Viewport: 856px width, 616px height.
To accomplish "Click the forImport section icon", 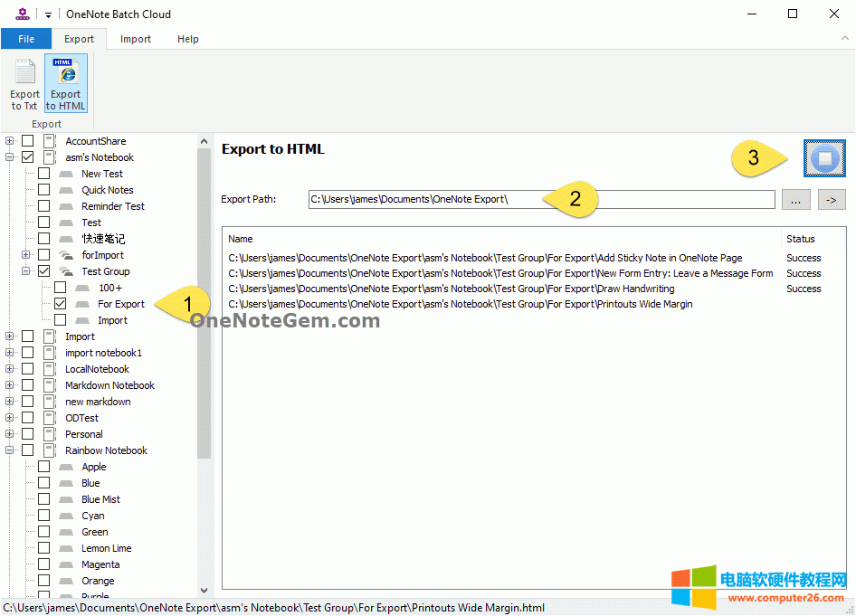I will (x=65, y=254).
